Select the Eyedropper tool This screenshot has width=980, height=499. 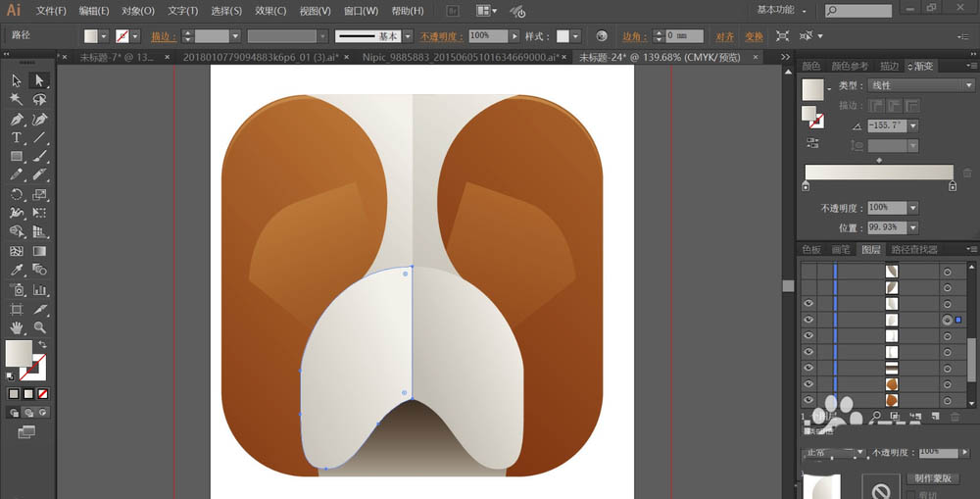tap(17, 270)
